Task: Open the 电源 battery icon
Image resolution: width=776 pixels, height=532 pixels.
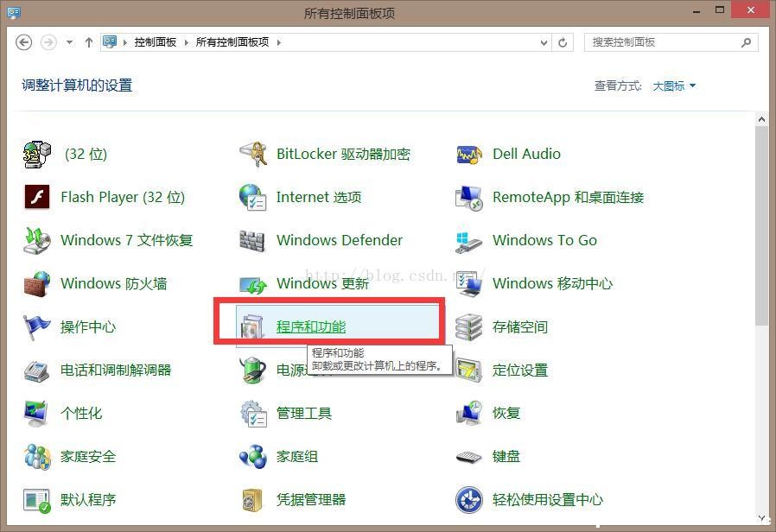Action: (253, 370)
